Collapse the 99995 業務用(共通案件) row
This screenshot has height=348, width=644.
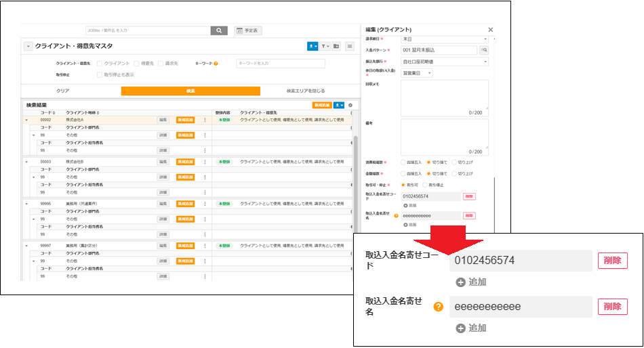26,204
